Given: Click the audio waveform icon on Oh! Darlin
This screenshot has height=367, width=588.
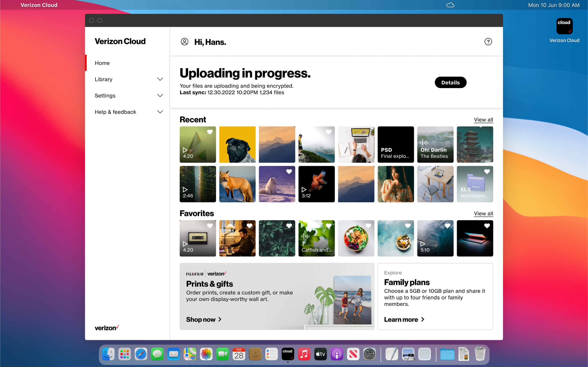Looking at the screenshot, I should tap(424, 142).
